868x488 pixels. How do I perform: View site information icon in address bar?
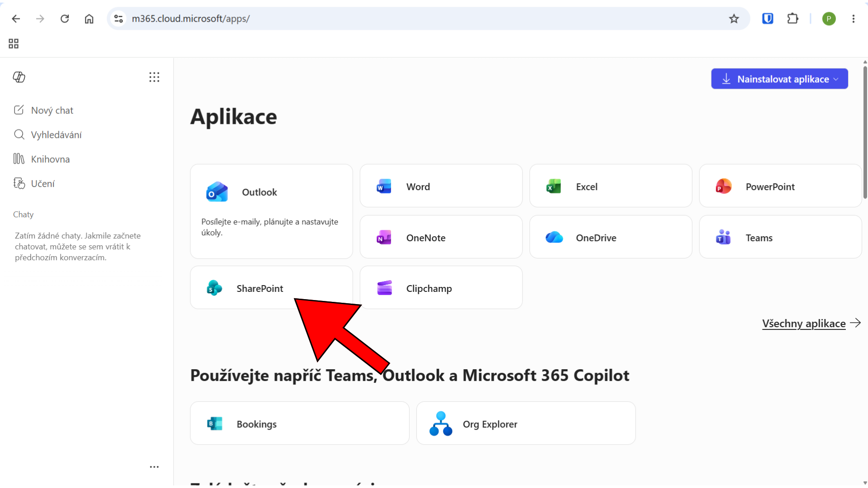[x=118, y=19]
